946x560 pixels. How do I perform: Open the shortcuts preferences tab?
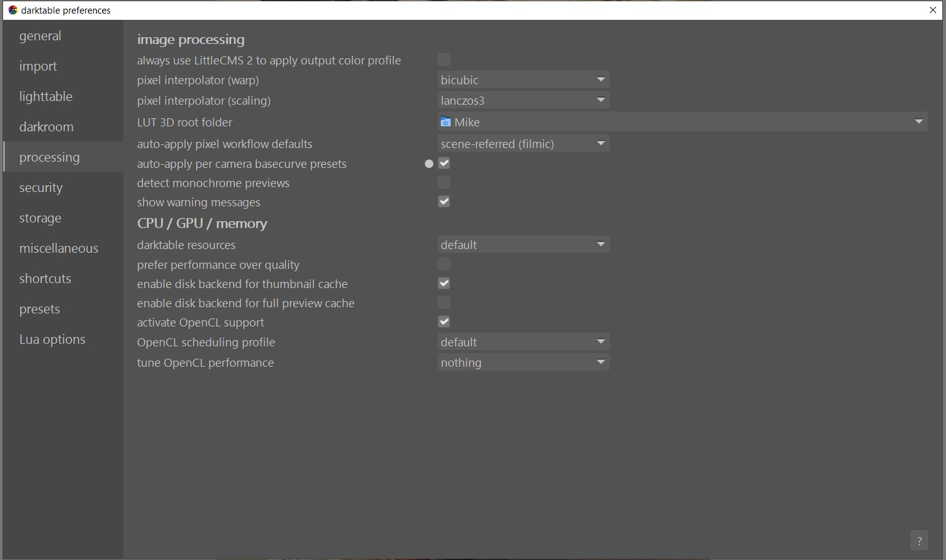click(45, 279)
